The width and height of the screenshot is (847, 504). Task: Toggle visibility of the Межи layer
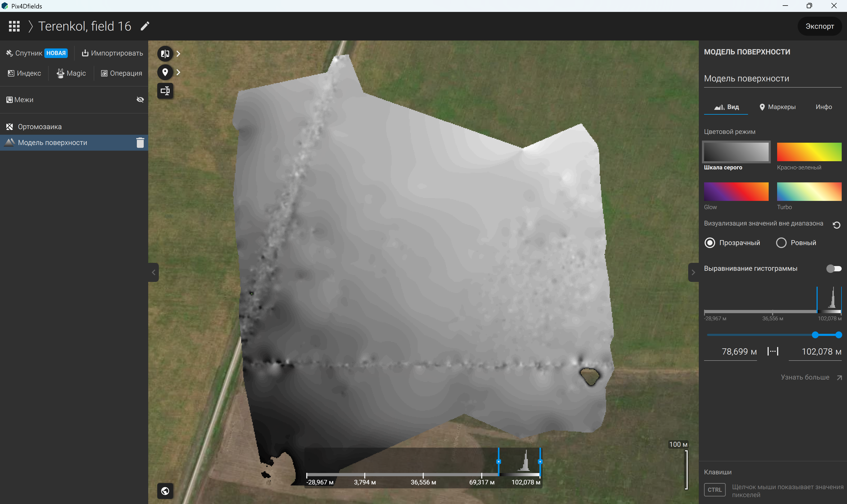[140, 100]
